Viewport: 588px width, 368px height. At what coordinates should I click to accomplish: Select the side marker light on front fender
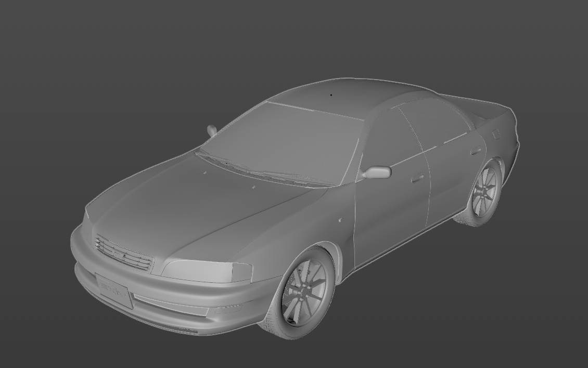pos(341,220)
